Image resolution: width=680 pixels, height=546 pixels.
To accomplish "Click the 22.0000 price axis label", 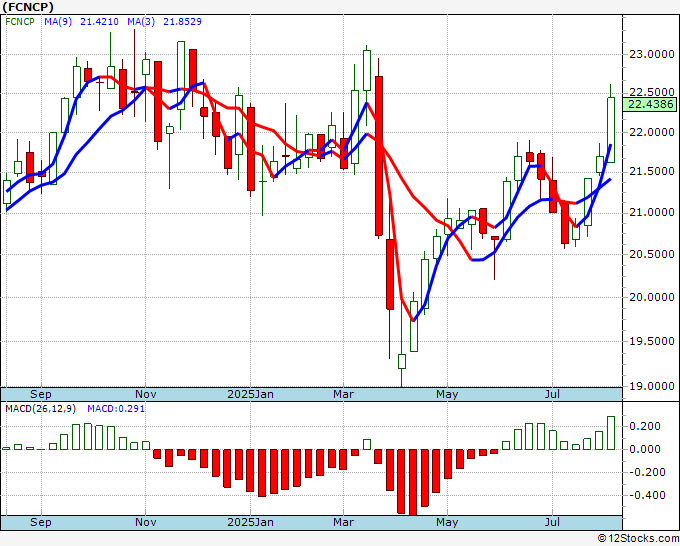I will [x=651, y=132].
